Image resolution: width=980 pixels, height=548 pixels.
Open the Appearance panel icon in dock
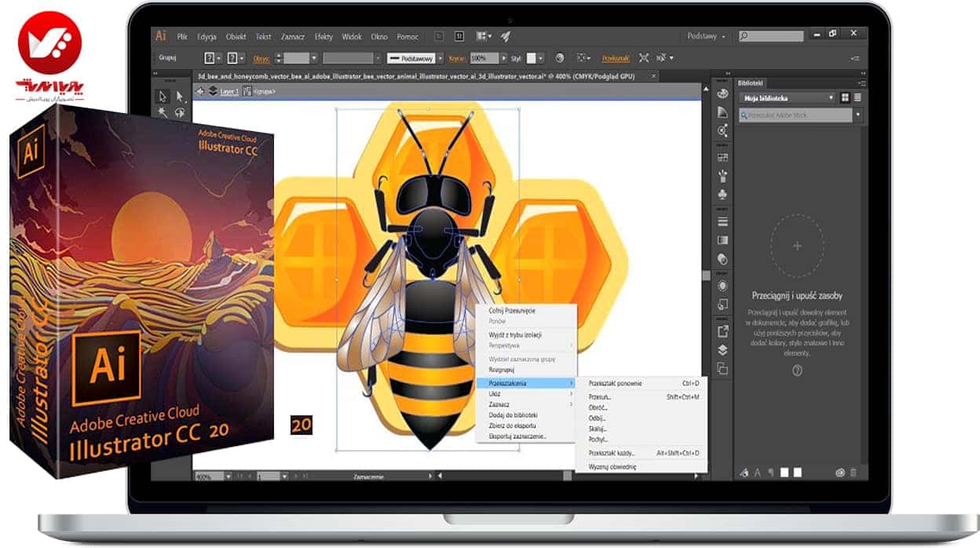[722, 286]
